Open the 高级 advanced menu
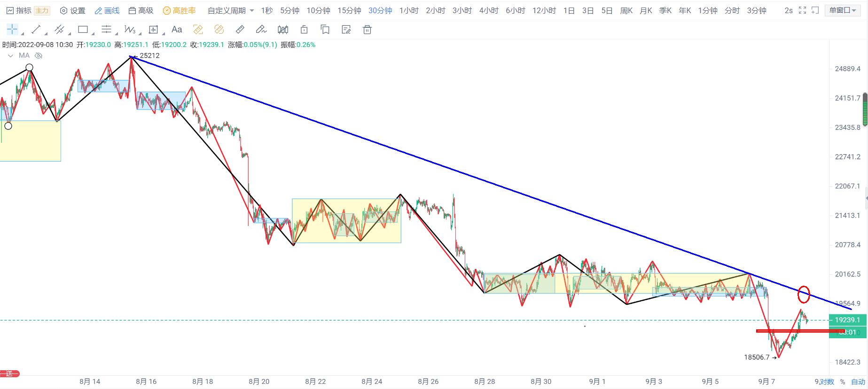This screenshot has width=868, height=389. (x=141, y=10)
